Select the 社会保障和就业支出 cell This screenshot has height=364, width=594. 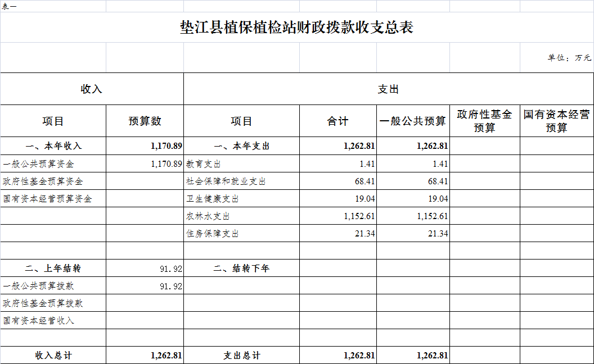(226, 181)
